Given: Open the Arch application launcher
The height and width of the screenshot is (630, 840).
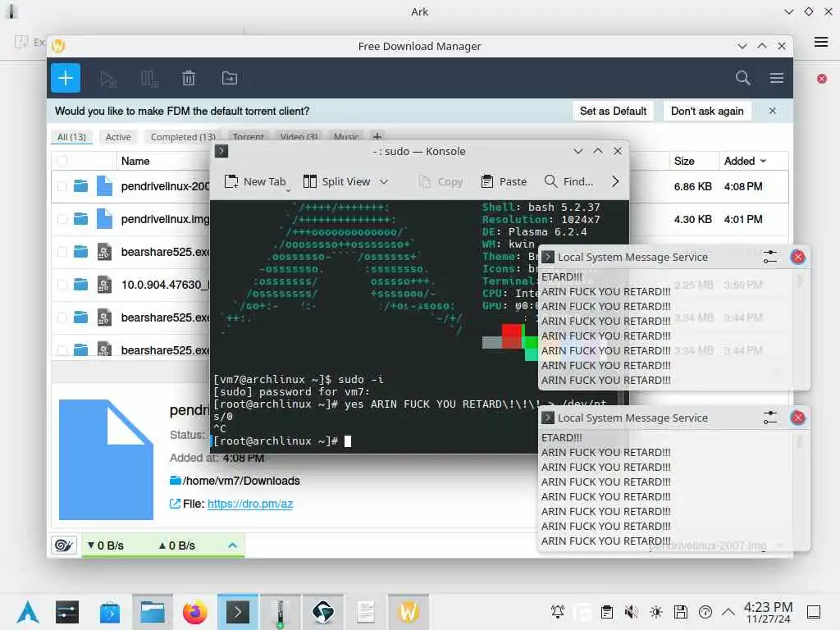Looking at the screenshot, I should pos(28,612).
